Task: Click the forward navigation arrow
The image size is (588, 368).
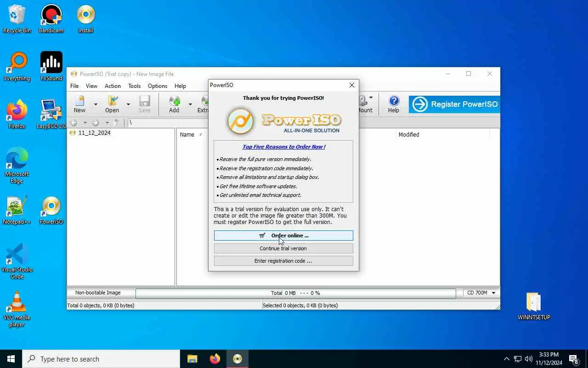Action: coord(96,123)
